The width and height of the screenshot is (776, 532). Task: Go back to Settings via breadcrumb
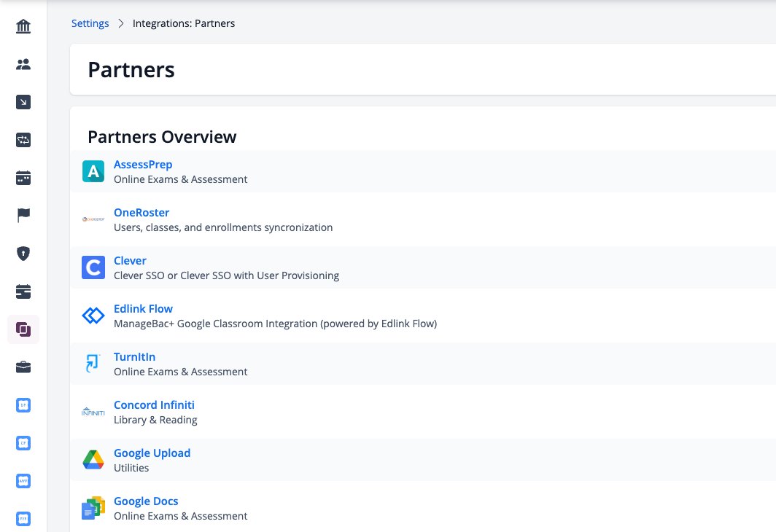90,23
